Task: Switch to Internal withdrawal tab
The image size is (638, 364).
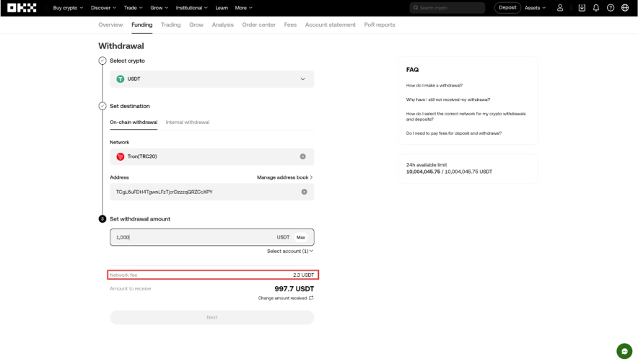Action: coord(188,123)
